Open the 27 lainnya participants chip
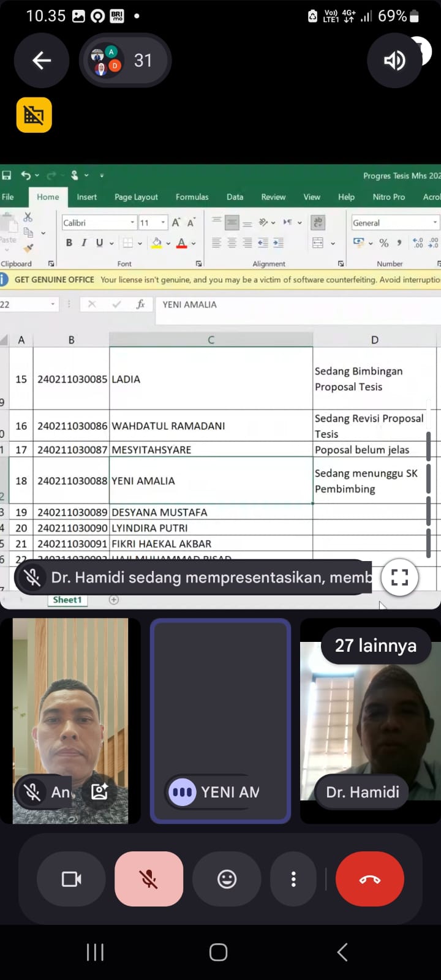This screenshot has width=441, height=980. pos(375,646)
